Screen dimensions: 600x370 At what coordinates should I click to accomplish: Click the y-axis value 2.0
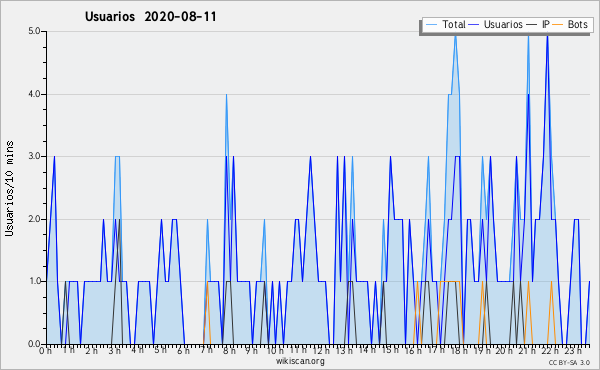click(34, 219)
